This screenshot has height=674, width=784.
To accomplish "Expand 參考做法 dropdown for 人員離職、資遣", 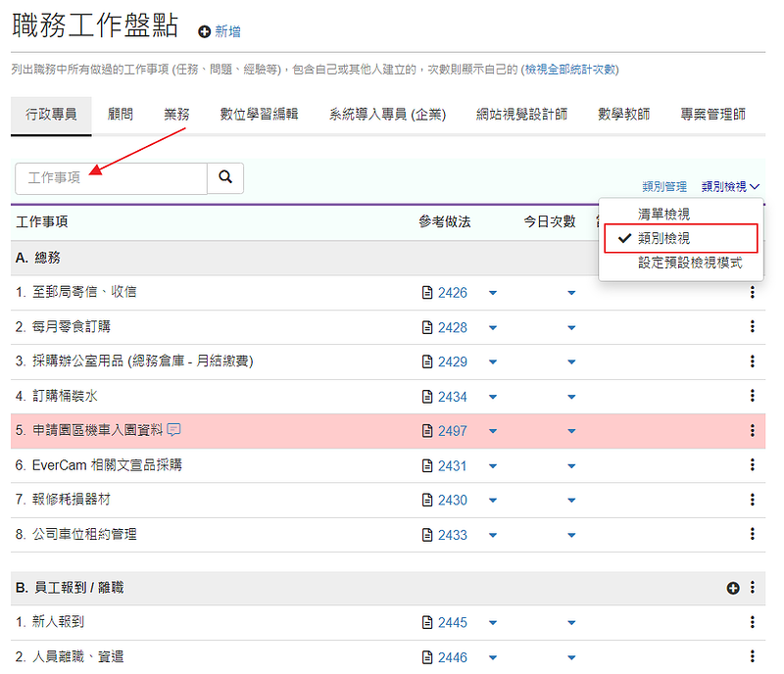I will 493,657.
